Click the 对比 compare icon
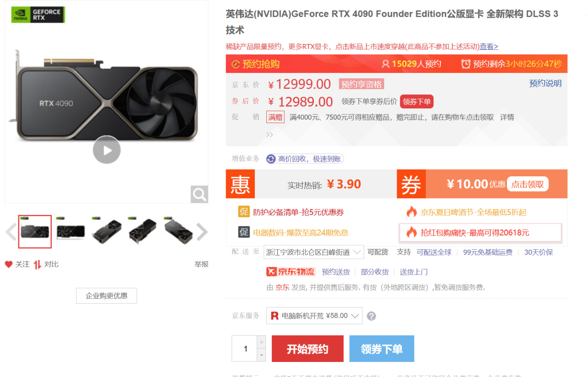The height and width of the screenshot is (377, 588). pos(37,265)
